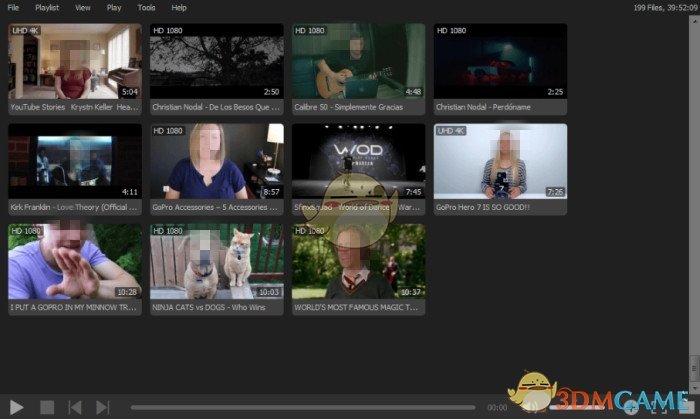Expand the Tools menu

[146, 7]
